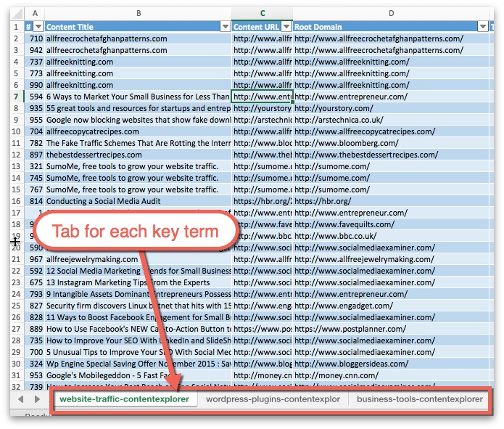Screen dimensions: 504x429
Task: Click http://money.cnn.com/ root domain cell
Action: 391,375
